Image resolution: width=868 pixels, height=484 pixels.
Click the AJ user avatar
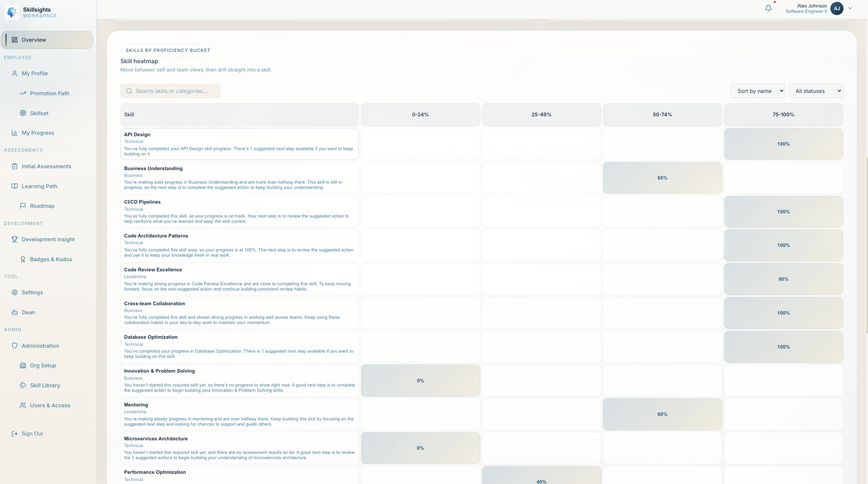click(x=837, y=8)
